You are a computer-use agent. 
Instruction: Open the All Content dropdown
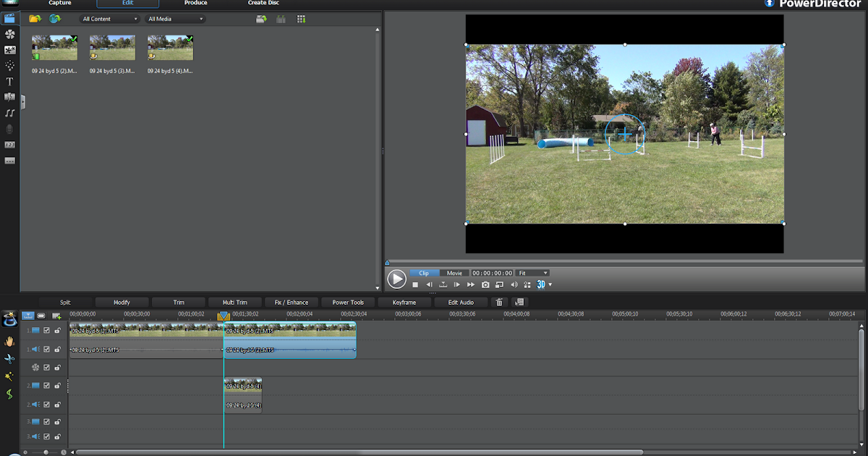coord(109,19)
